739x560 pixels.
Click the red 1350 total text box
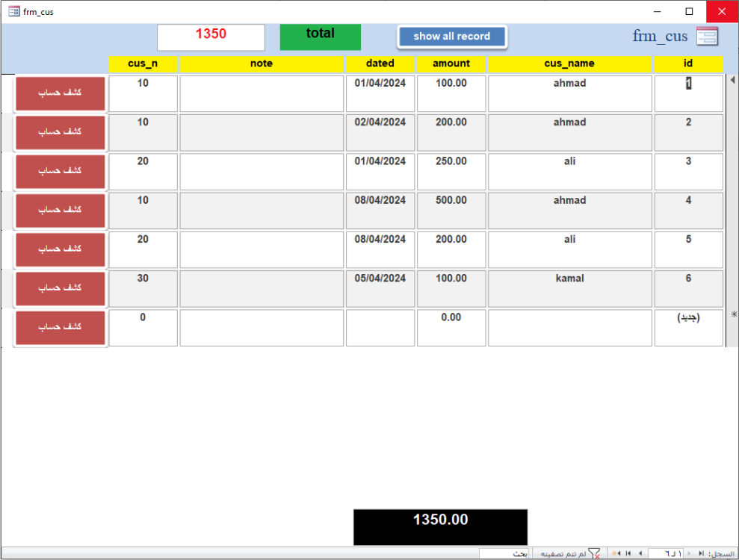tap(211, 37)
